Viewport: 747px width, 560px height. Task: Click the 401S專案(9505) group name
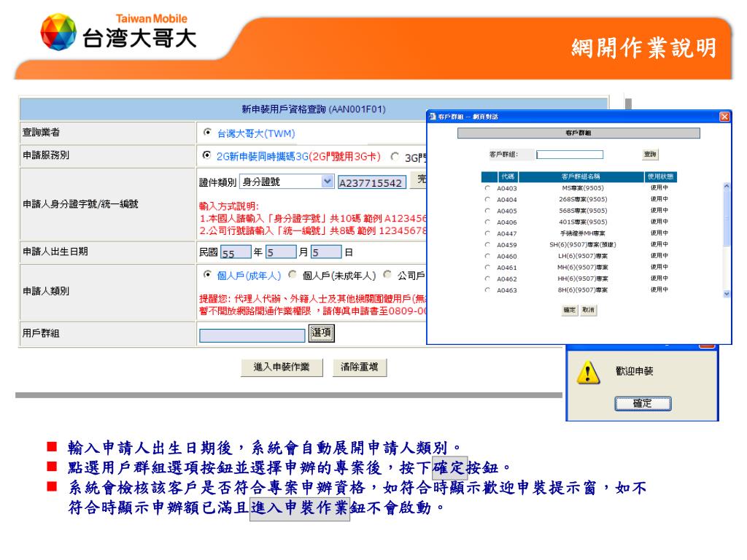(x=583, y=222)
